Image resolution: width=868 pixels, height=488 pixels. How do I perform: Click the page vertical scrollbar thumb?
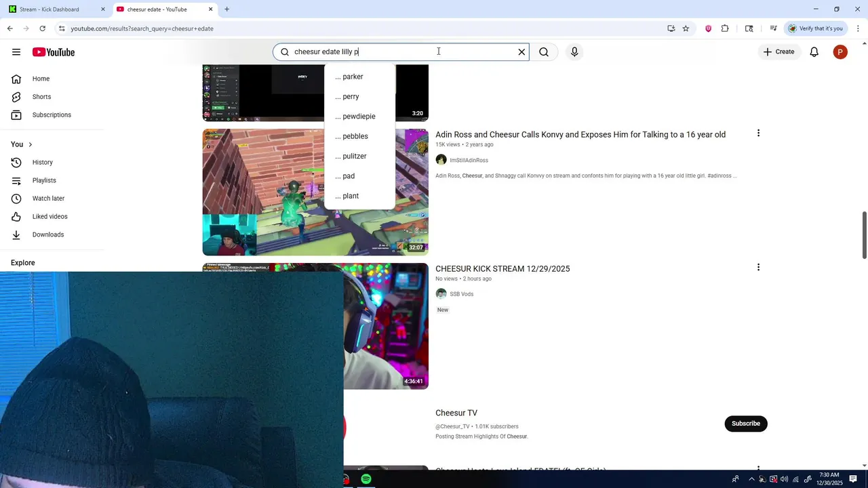point(865,235)
